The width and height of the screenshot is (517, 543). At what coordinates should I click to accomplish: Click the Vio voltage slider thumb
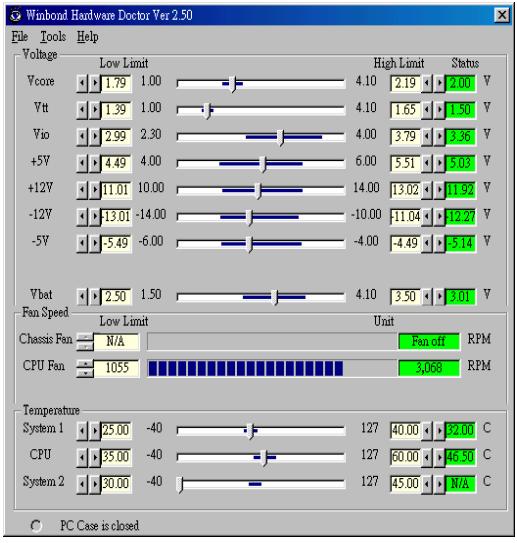pyautogui.click(x=282, y=138)
